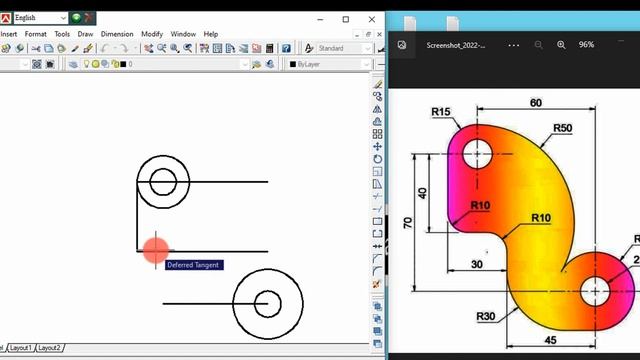Open the undo history dropdown arrow
640x360 pixels.
click(115, 49)
